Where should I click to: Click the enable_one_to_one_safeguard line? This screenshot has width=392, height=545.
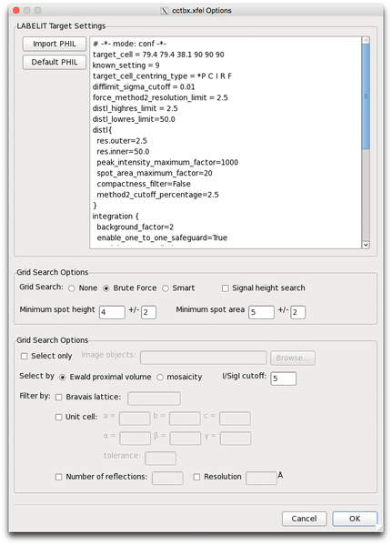pos(162,237)
